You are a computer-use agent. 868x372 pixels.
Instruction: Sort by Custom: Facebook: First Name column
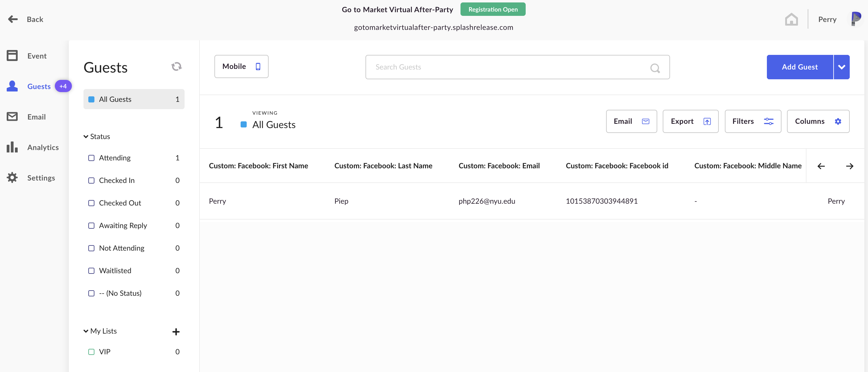click(x=259, y=166)
